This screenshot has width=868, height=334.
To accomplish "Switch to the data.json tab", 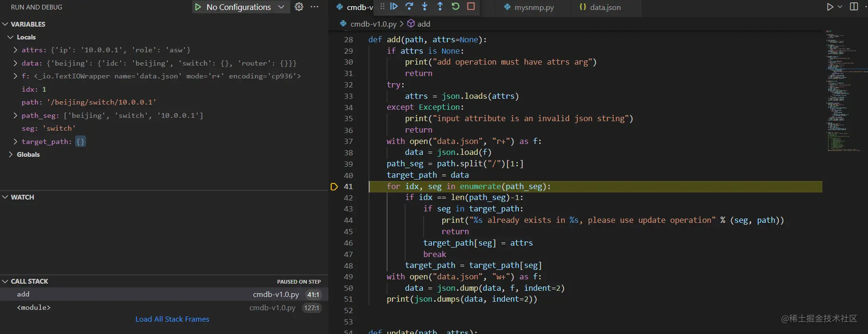I will [x=600, y=7].
